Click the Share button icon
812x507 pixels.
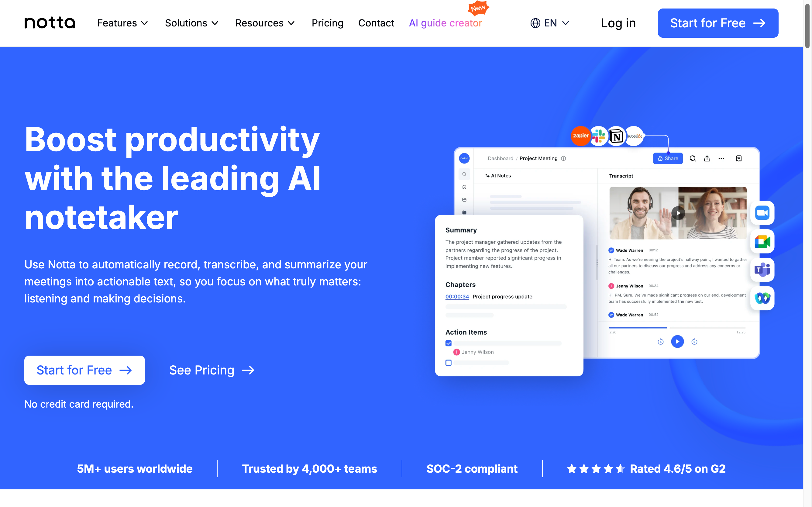pyautogui.click(x=668, y=158)
